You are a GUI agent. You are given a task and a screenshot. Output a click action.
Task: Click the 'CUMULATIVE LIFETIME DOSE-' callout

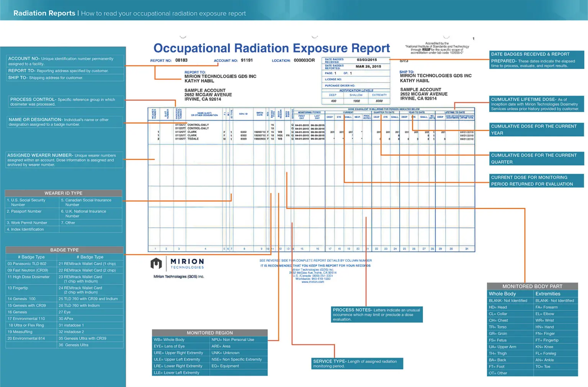click(x=537, y=104)
